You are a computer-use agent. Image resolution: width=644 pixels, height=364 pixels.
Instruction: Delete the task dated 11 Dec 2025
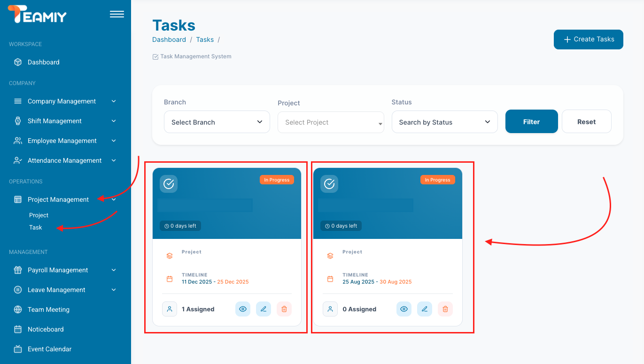[284, 309]
